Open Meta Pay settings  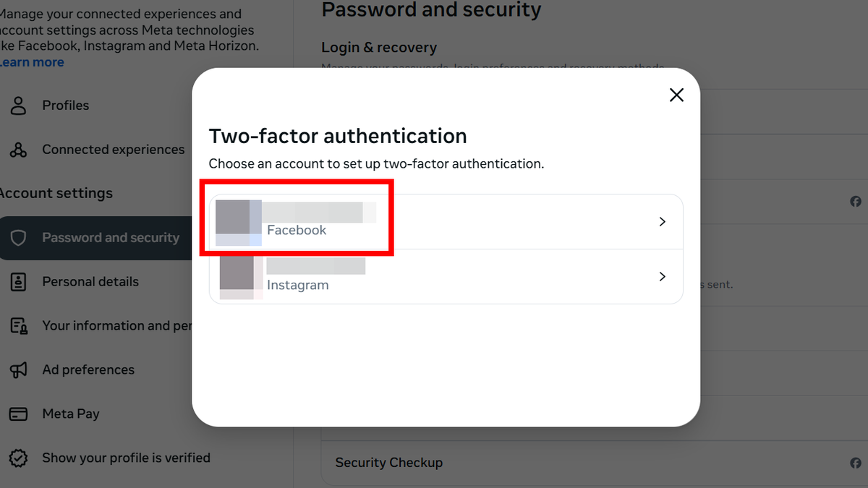(72, 414)
